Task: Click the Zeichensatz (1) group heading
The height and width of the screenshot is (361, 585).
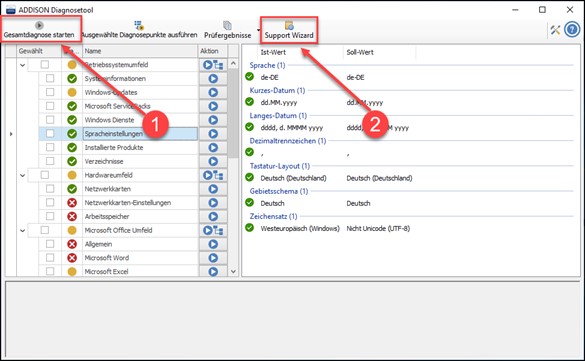Action: [x=273, y=216]
